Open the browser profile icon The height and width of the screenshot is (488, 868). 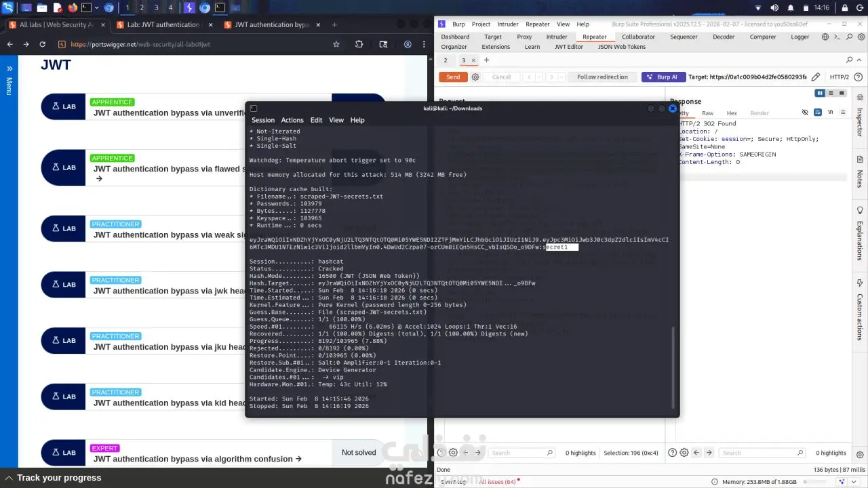[x=408, y=44]
